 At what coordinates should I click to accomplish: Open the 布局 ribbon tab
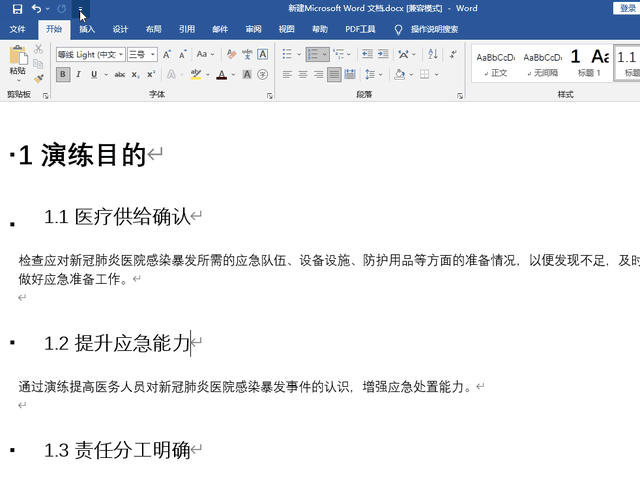[x=153, y=29]
